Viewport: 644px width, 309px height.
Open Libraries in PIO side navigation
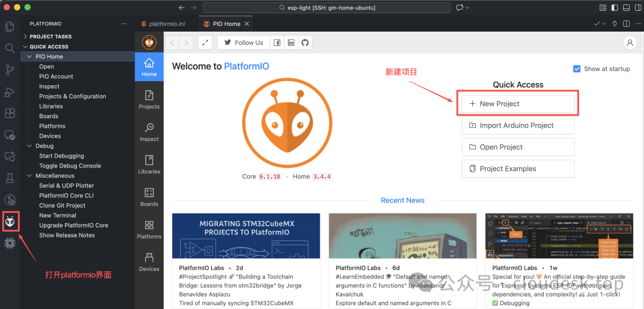click(149, 165)
